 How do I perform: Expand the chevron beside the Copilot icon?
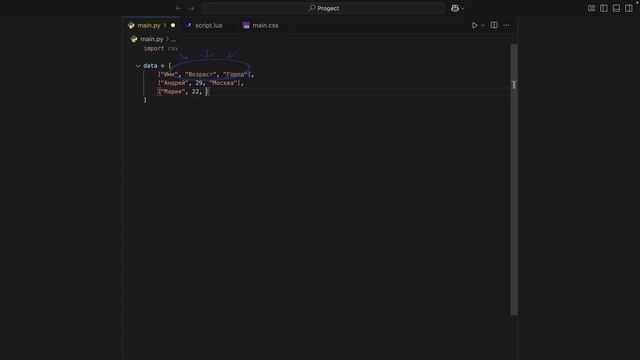click(463, 8)
